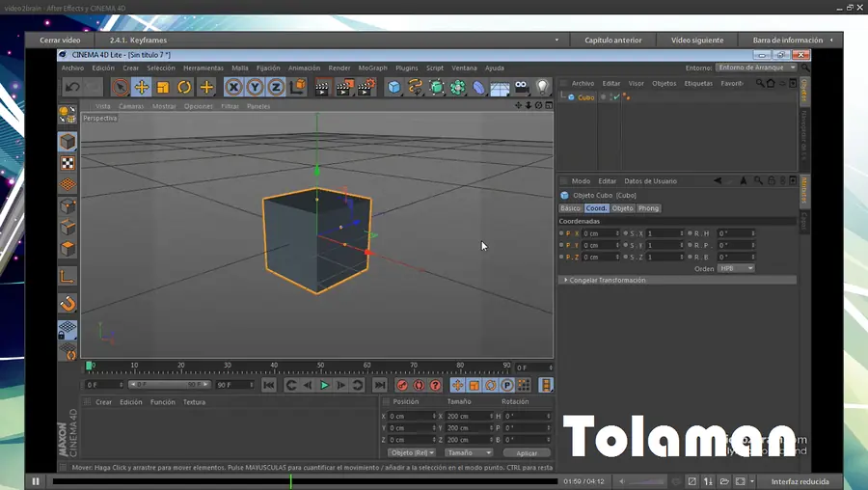
Task: Switch to the Objeto tab
Action: point(623,208)
